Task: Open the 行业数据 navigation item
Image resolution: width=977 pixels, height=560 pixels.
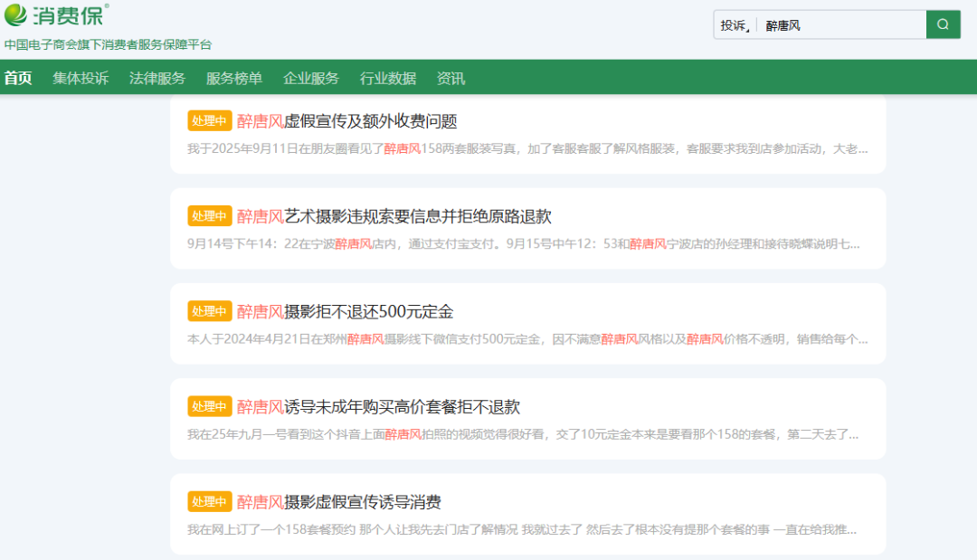Action: pyautogui.click(x=388, y=78)
